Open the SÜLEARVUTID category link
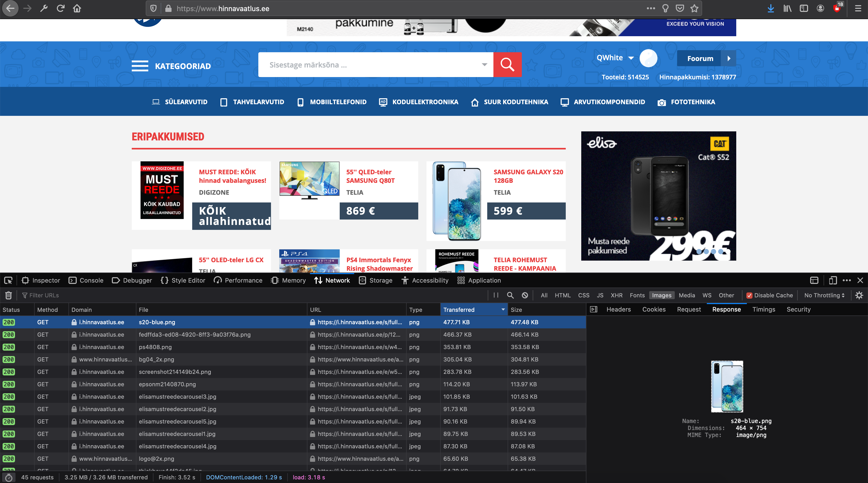This screenshot has width=868, height=483. 180,102
